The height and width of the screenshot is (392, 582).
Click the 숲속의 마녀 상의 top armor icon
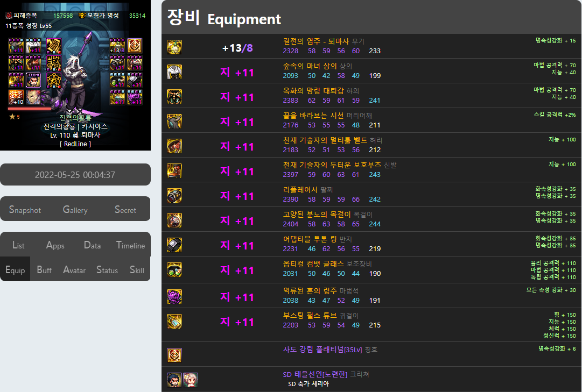pos(174,72)
